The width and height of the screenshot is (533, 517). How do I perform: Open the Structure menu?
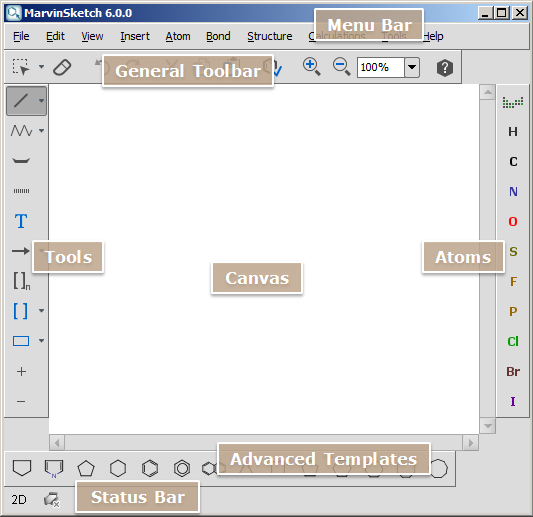click(270, 36)
